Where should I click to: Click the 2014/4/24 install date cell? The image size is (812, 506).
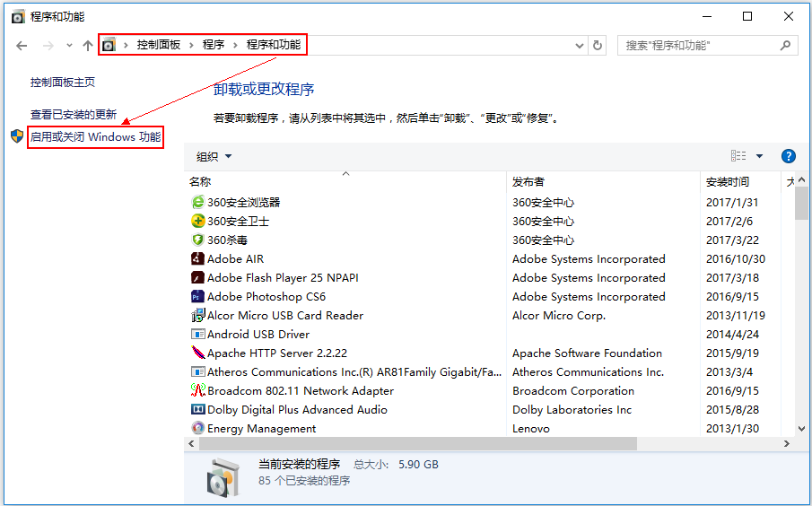732,334
